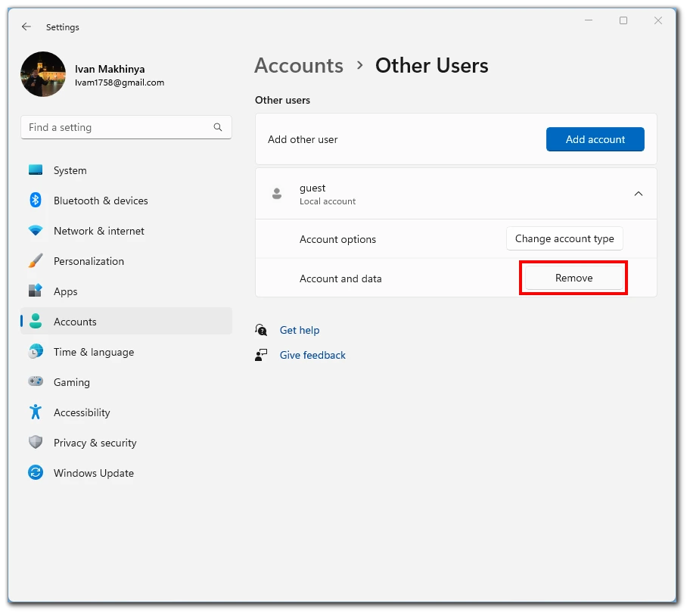Screen dimensions: 690x616
Task: Select the Apps icon in sidebar
Action: tap(36, 291)
